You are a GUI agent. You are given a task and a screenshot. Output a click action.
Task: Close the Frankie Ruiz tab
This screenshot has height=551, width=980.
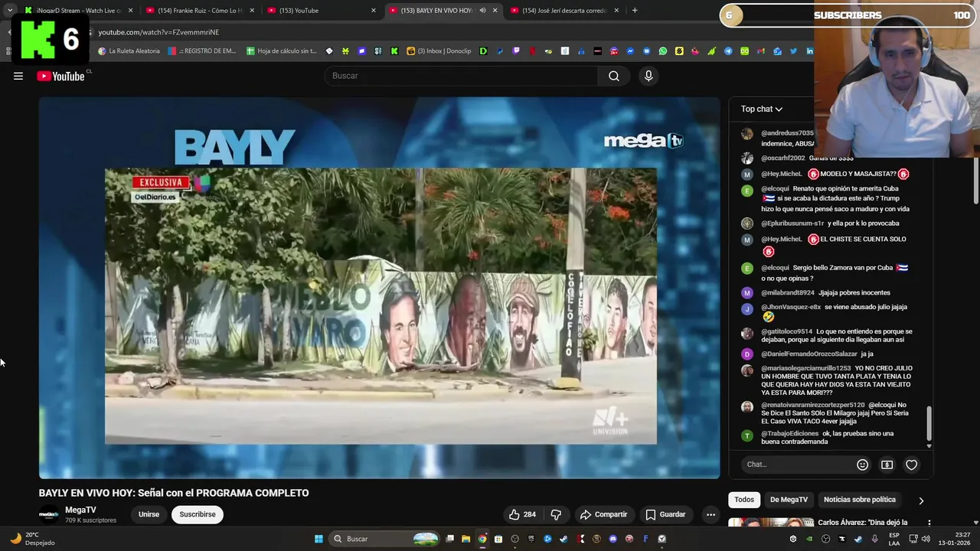click(252, 11)
